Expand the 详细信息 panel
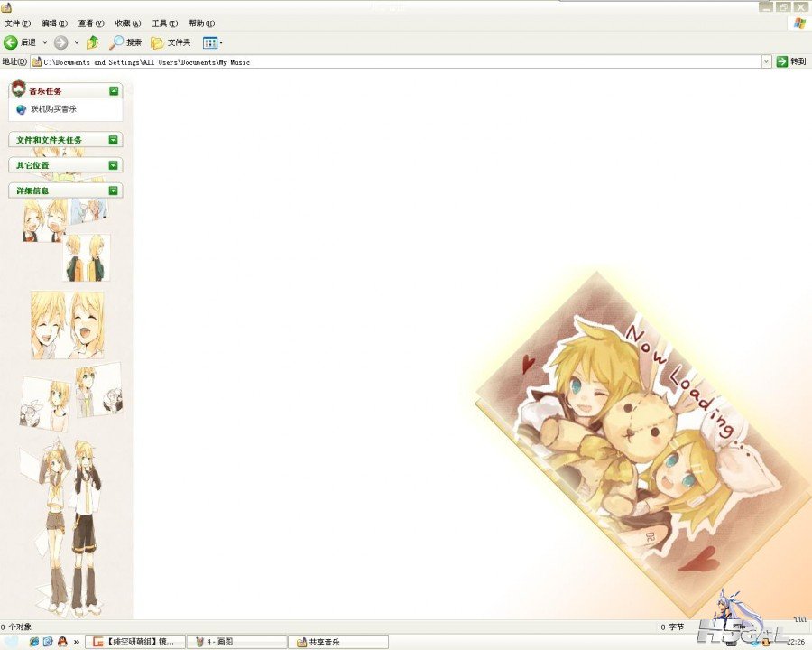This screenshot has height=650, width=812. [114, 190]
